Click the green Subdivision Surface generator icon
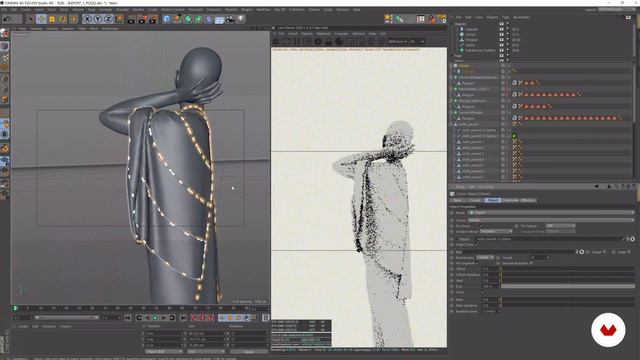640x360 pixels. [188, 19]
